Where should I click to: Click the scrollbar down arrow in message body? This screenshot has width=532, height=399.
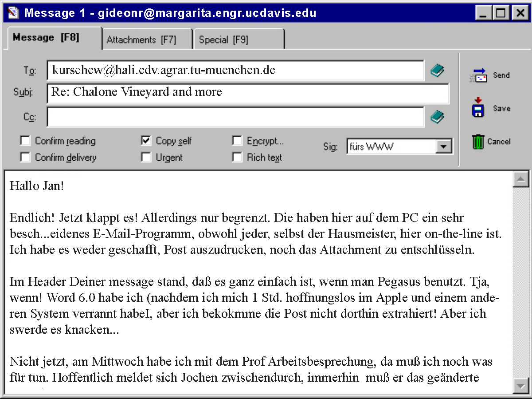(520, 385)
